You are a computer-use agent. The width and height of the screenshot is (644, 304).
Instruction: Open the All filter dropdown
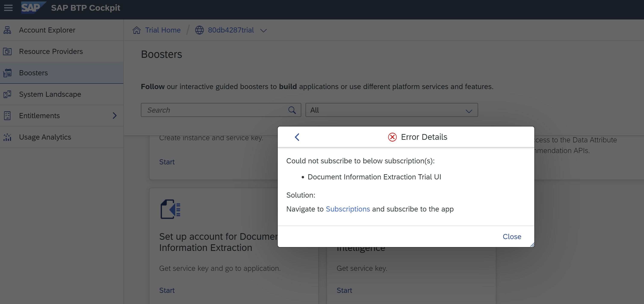point(469,110)
